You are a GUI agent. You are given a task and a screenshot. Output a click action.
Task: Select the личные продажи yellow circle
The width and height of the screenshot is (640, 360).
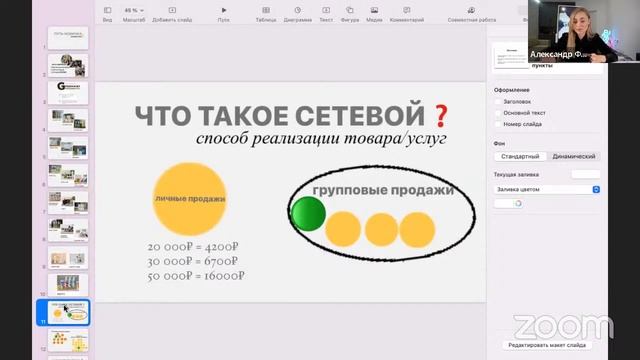pyautogui.click(x=189, y=199)
